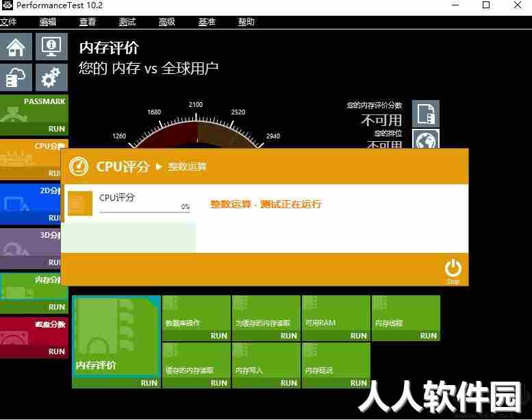Select the 缓存的内存读取 test tile
Image resolution: width=532 pixels, height=420 pixels.
(x=197, y=360)
